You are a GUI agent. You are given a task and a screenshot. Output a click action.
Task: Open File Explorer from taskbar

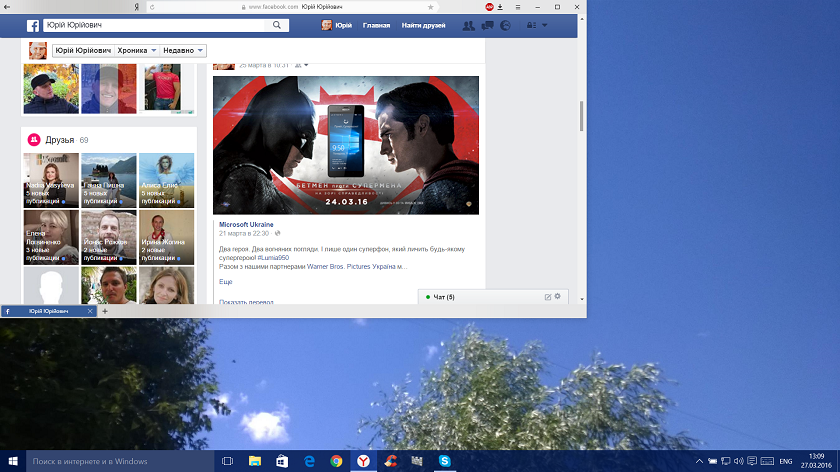point(255,461)
